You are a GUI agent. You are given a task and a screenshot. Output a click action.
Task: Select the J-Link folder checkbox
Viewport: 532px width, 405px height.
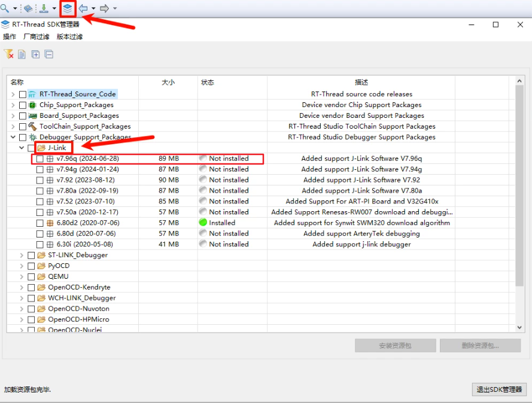(x=31, y=148)
